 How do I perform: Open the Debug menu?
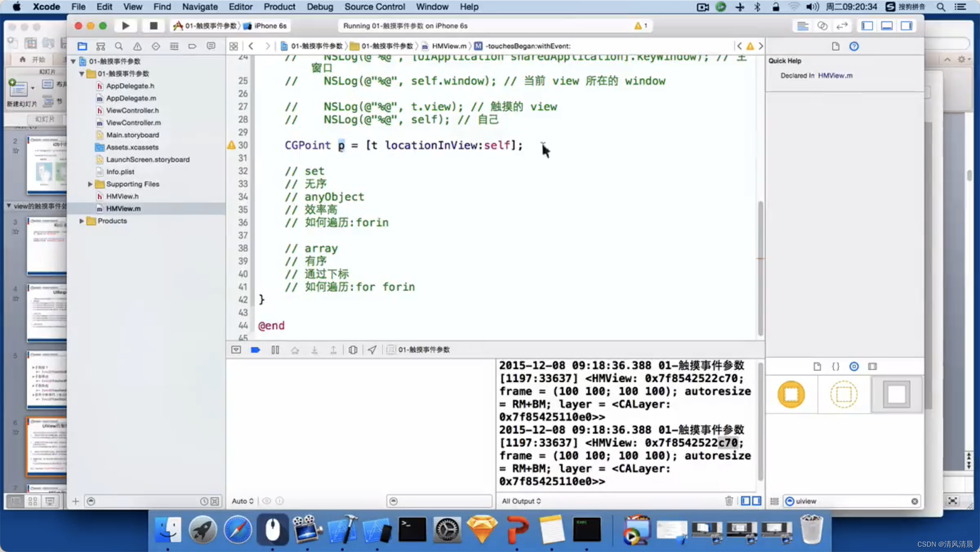click(320, 7)
